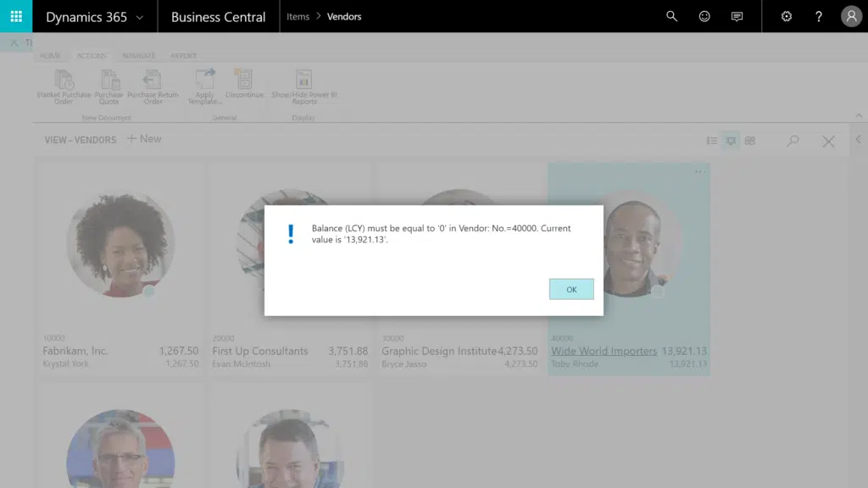Click the Items breadcrumb link

pos(298,17)
